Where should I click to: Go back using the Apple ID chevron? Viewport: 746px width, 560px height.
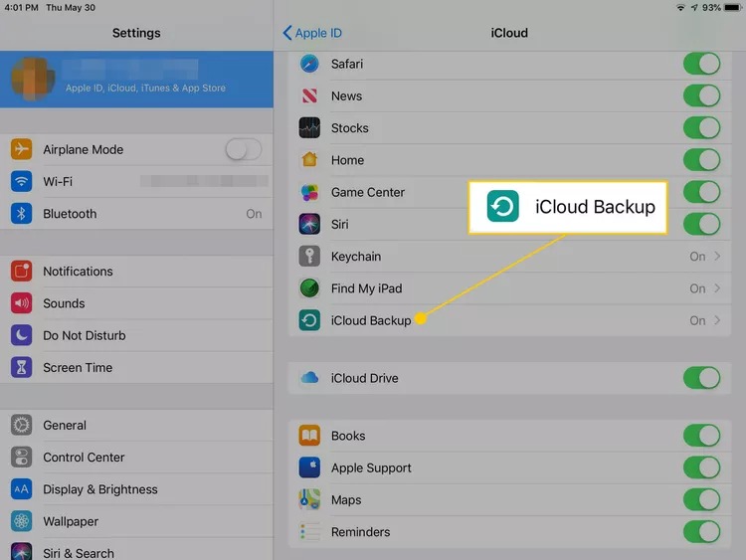point(287,33)
